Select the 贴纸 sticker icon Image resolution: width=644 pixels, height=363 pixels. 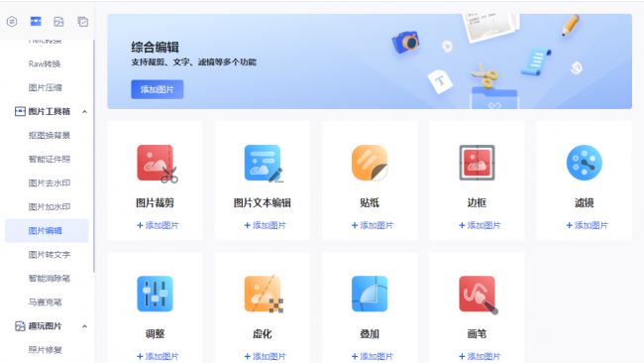pos(370,163)
